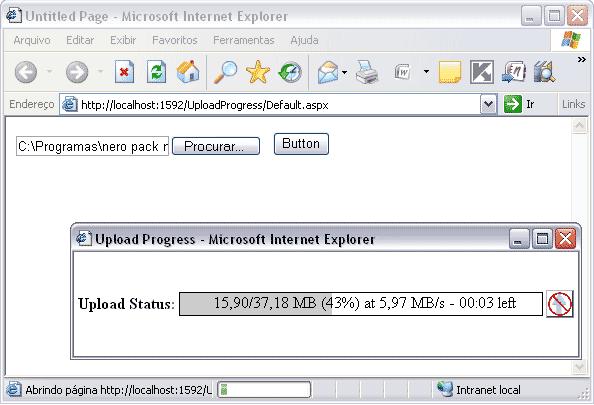
Task: Cancel upload with the red prohibited icon
Action: [x=560, y=304]
